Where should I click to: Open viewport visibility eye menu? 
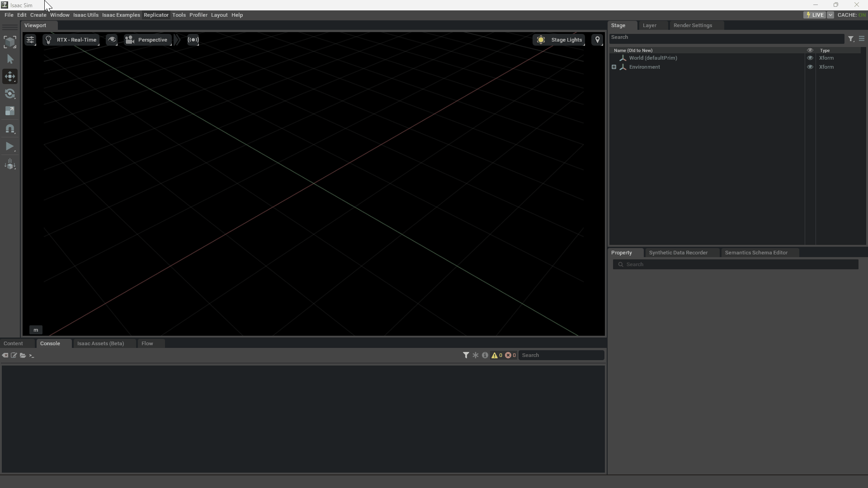click(112, 40)
